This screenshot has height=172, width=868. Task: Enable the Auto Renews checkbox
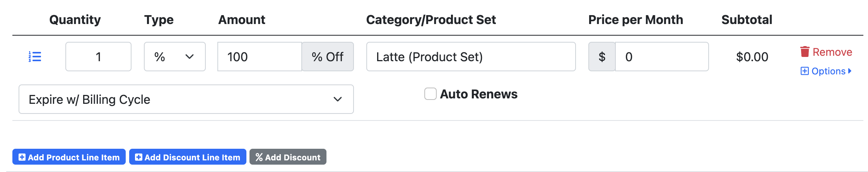(431, 94)
